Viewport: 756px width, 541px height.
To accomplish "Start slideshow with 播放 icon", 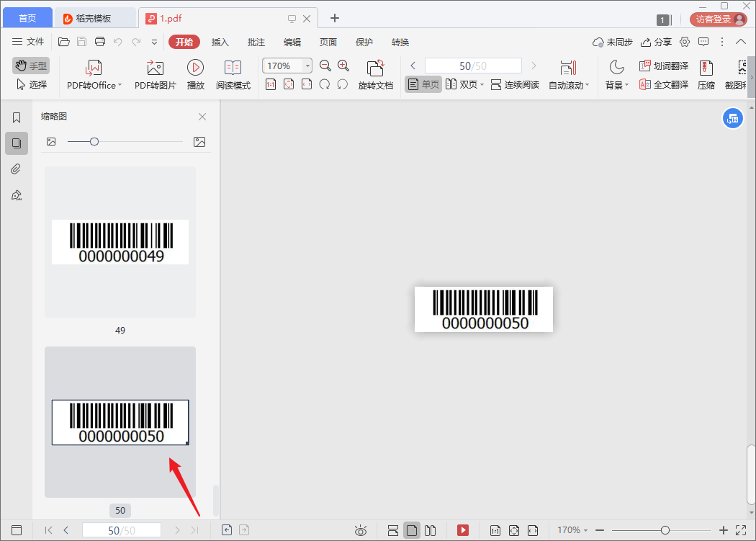I will [195, 68].
